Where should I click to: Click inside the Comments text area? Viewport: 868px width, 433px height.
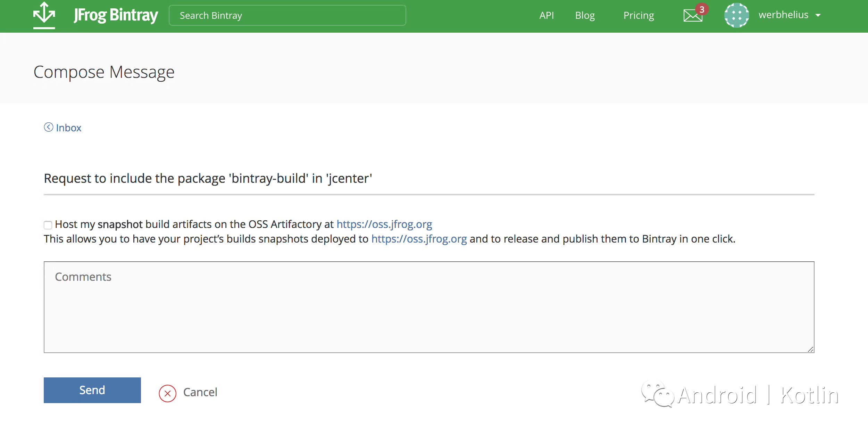tap(429, 307)
